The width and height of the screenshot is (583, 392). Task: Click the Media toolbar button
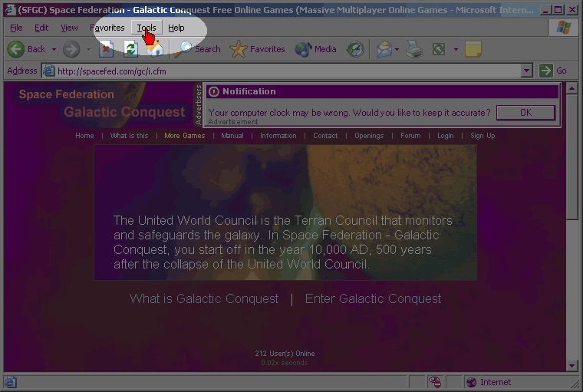pos(316,49)
